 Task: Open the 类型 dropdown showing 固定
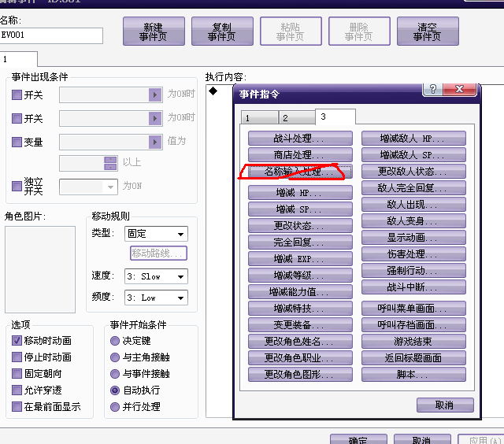pos(156,234)
